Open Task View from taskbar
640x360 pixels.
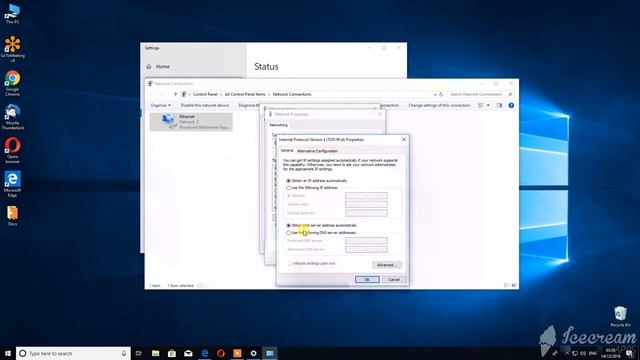139,353
